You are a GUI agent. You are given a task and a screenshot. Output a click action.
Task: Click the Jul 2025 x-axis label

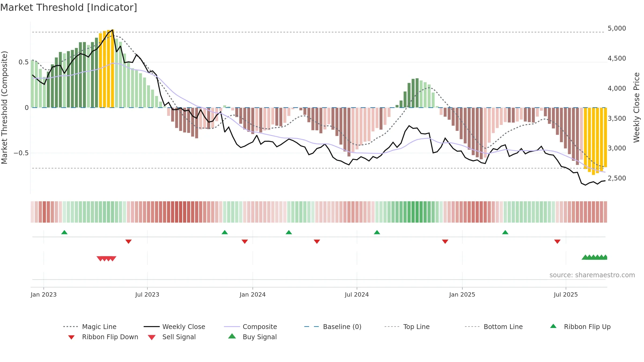pos(566,295)
